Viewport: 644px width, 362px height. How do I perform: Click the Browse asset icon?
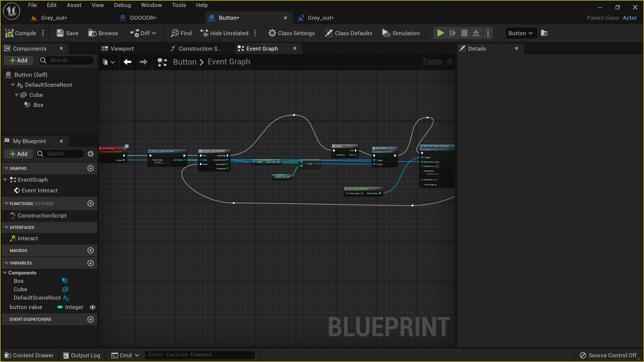pyautogui.click(x=92, y=33)
